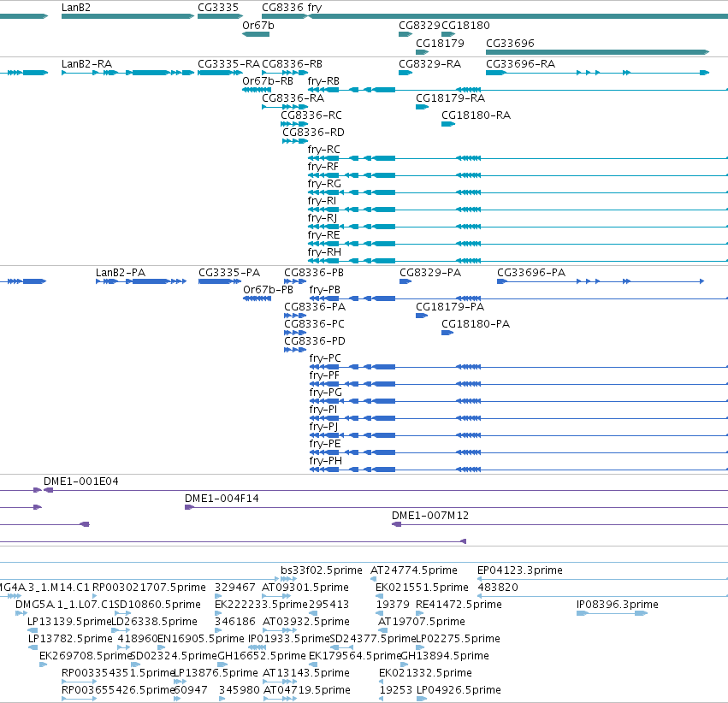Click the GH16652.5prime EST label
This screenshot has height=703, width=728.
262,656
